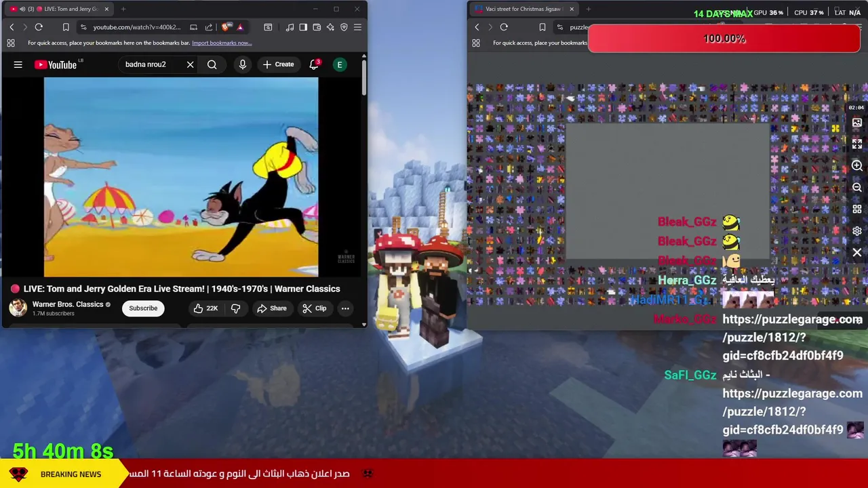Viewport: 868px width, 488px height.
Task: Zoom out on the jigsaw puzzle
Action: (x=857, y=187)
